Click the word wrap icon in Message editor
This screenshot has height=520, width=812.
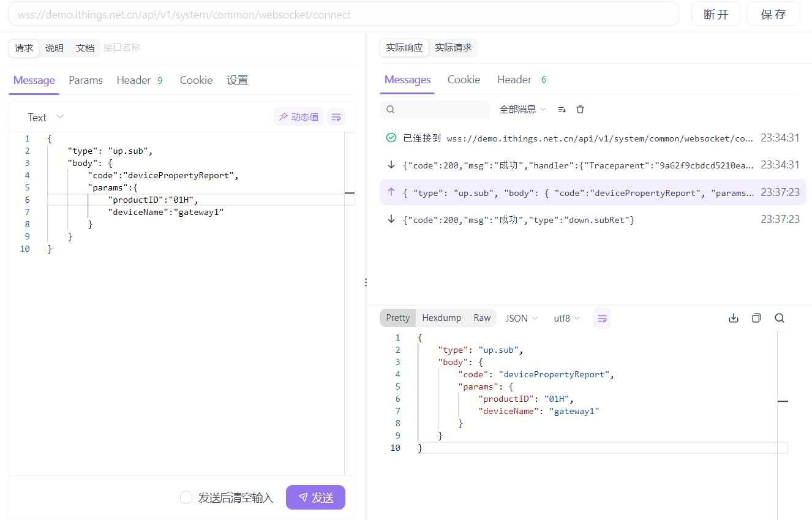(336, 117)
